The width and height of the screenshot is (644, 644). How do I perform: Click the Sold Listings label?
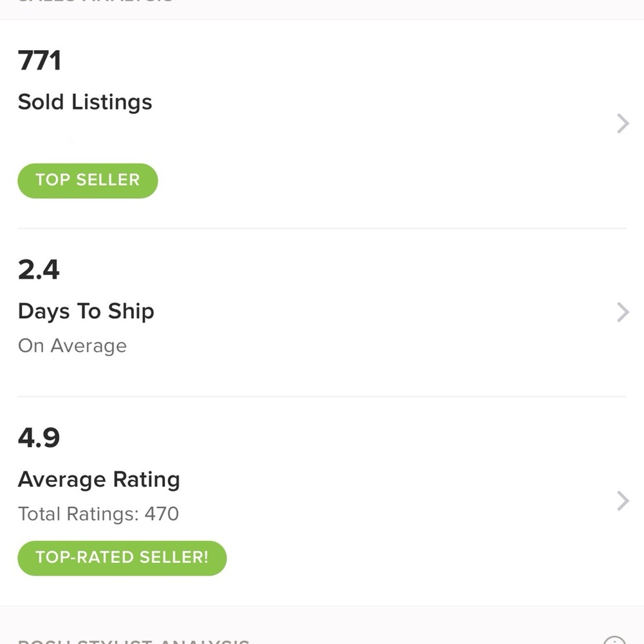84,102
